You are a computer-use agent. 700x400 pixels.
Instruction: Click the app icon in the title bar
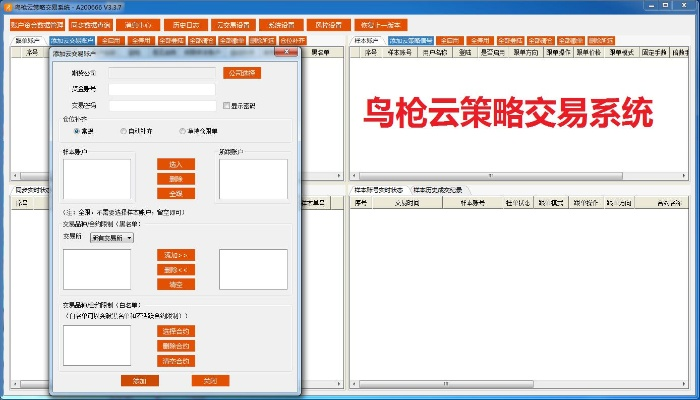click(x=7, y=6)
